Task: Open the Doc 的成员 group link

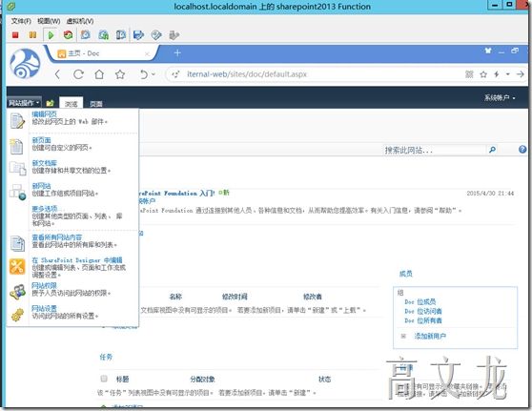Action: tap(420, 301)
